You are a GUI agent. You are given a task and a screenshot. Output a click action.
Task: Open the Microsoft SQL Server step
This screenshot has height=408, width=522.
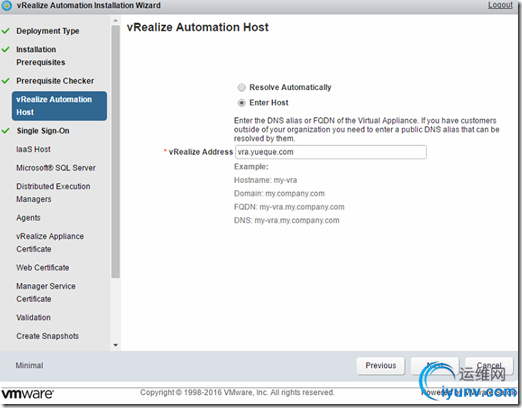point(56,168)
